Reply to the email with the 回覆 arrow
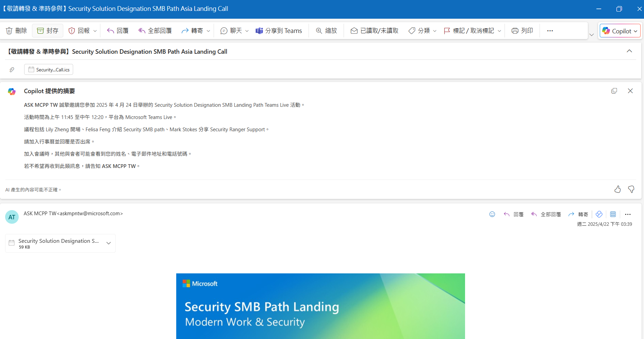 point(117,31)
